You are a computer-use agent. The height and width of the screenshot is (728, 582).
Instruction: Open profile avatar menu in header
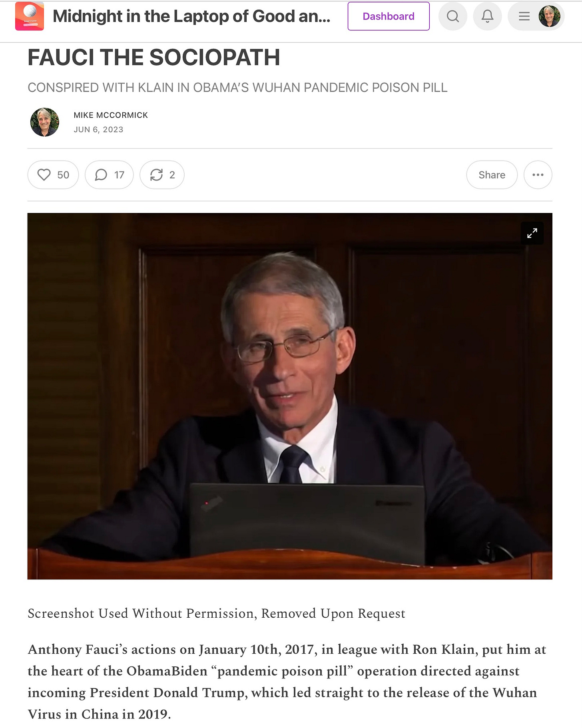pyautogui.click(x=549, y=16)
